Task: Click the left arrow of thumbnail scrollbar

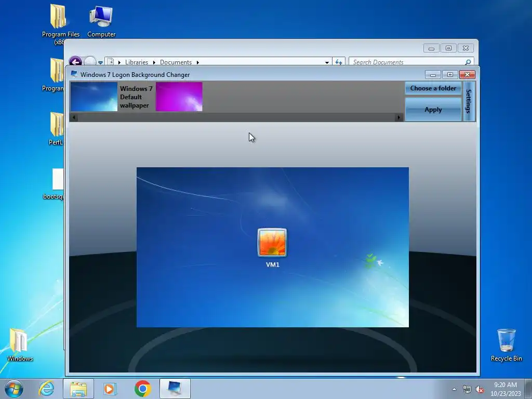Action: click(x=74, y=117)
